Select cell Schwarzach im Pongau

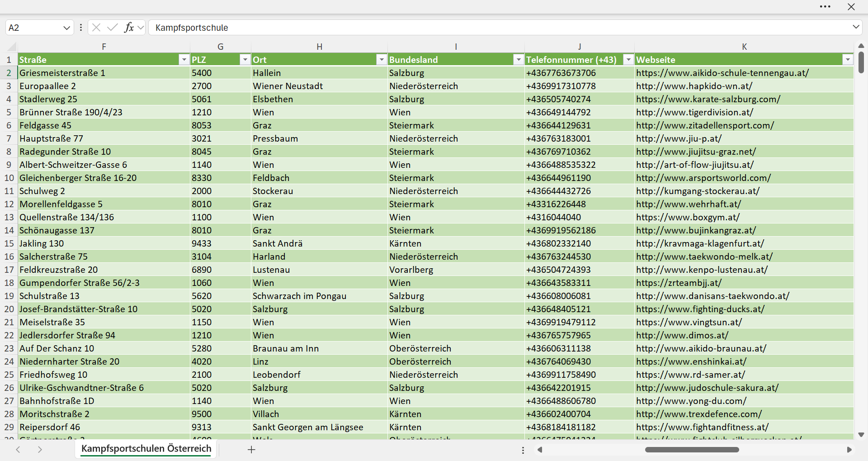319,296
